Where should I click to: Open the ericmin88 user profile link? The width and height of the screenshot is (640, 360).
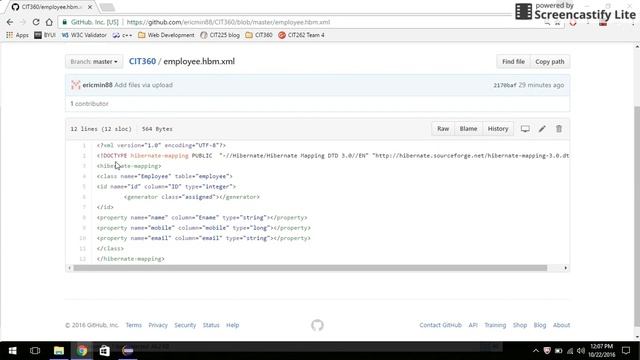pos(97,85)
